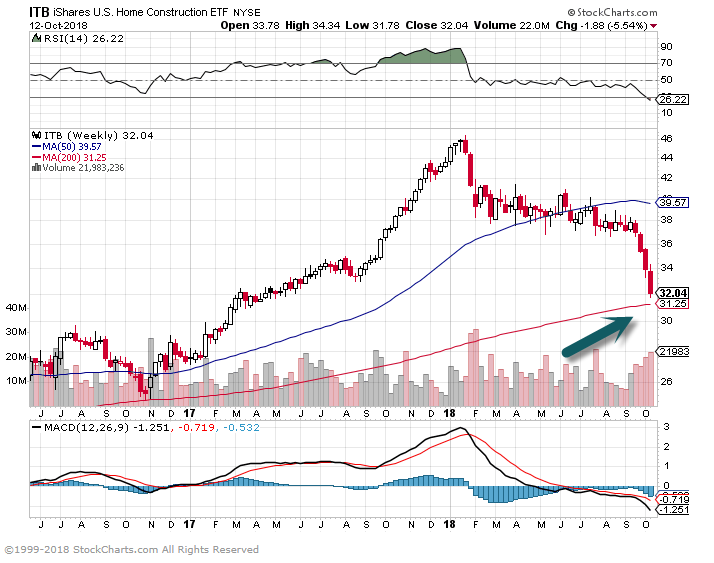Click the blue MA(50) 39.57 legend

tap(66, 147)
